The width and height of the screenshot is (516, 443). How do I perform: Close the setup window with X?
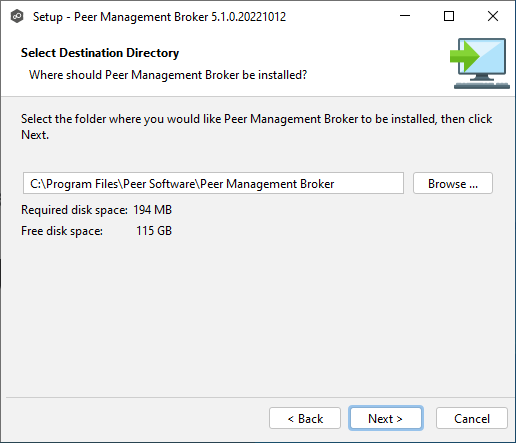(493, 16)
